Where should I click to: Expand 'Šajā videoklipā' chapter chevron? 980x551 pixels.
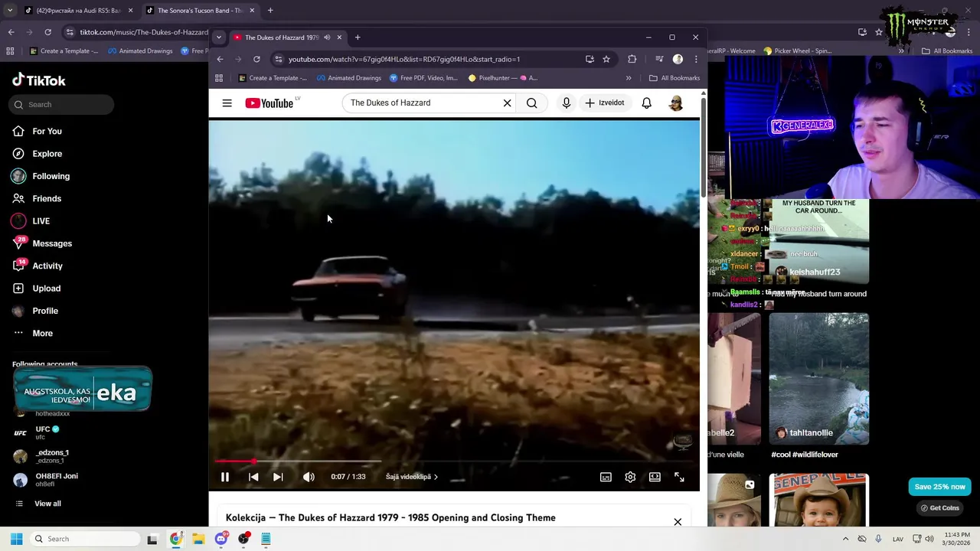436,477
